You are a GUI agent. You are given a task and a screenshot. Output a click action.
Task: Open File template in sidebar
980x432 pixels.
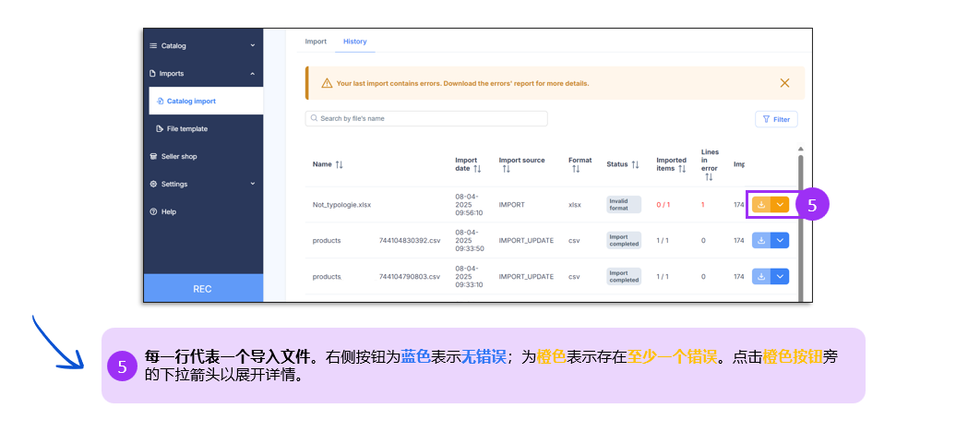[186, 128]
